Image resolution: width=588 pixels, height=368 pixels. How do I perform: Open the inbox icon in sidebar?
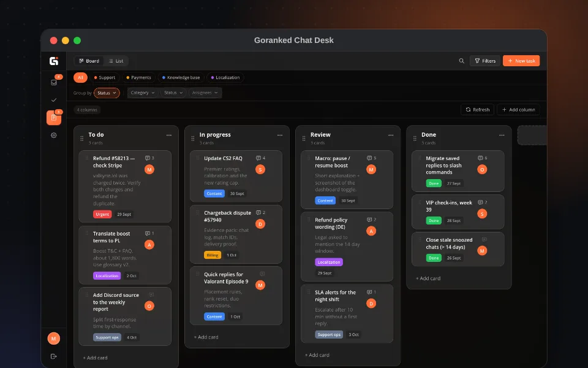54,82
